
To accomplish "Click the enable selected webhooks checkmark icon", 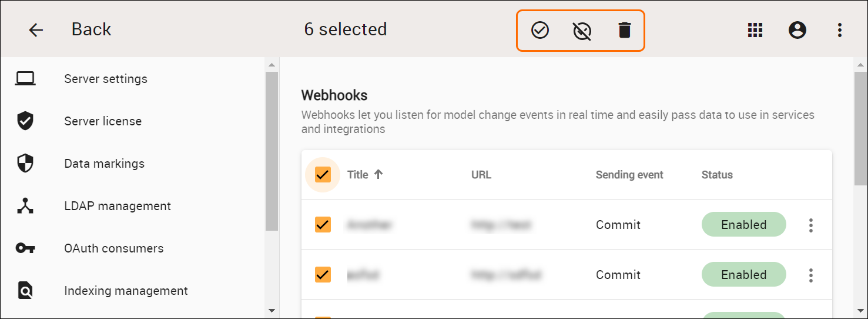I will (540, 30).
